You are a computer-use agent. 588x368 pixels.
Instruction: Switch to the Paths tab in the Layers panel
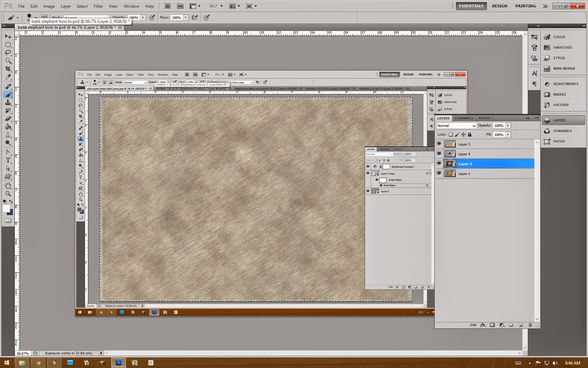pyautogui.click(x=484, y=118)
